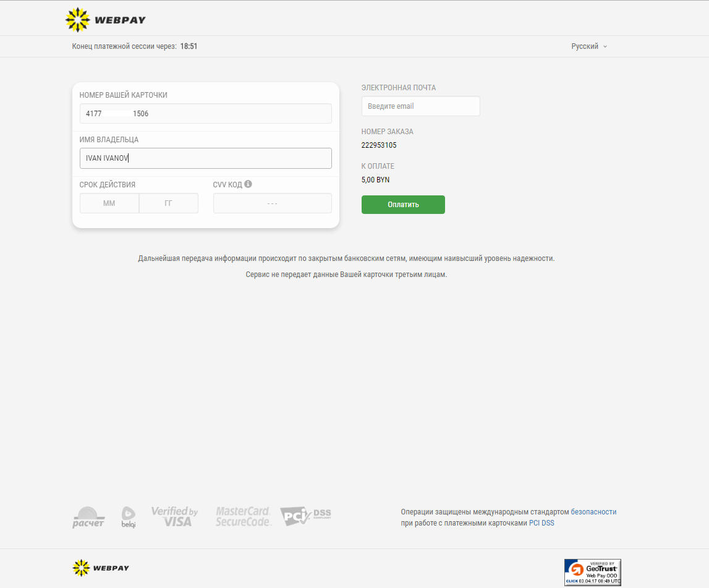Click the Raschet payment system logo
The height and width of the screenshot is (588, 709).
click(x=88, y=517)
